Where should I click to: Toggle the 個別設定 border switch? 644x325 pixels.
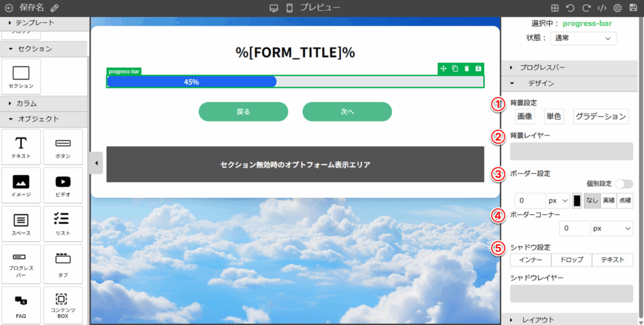click(623, 184)
